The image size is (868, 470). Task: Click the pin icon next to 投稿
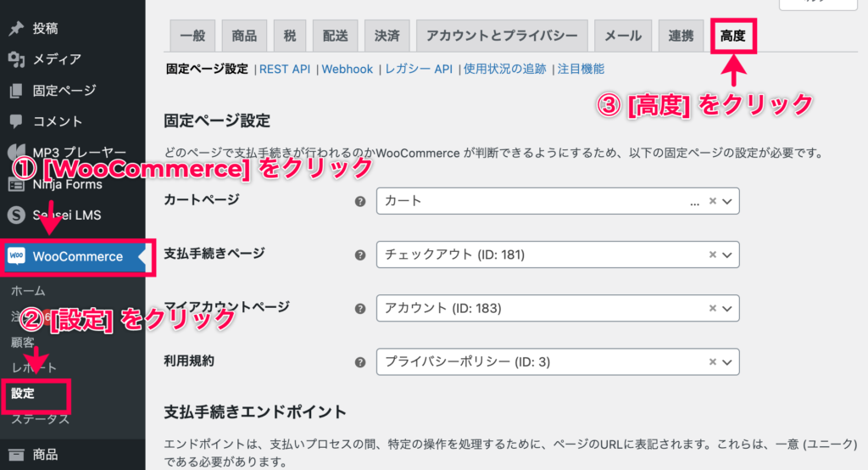tap(16, 28)
